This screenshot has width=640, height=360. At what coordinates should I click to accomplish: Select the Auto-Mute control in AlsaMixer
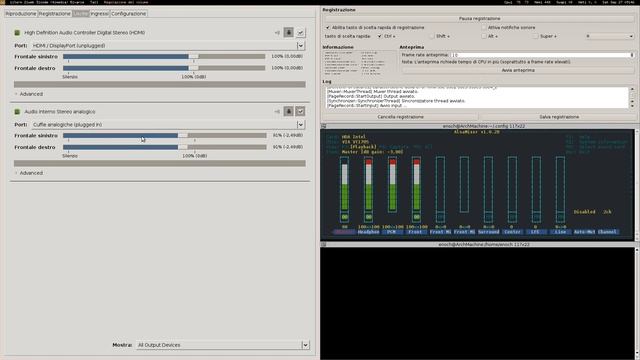pos(584,232)
